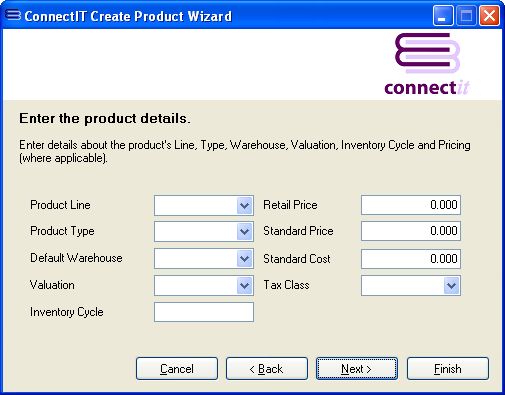
Task: Click the Product Line label
Action: coord(60,205)
